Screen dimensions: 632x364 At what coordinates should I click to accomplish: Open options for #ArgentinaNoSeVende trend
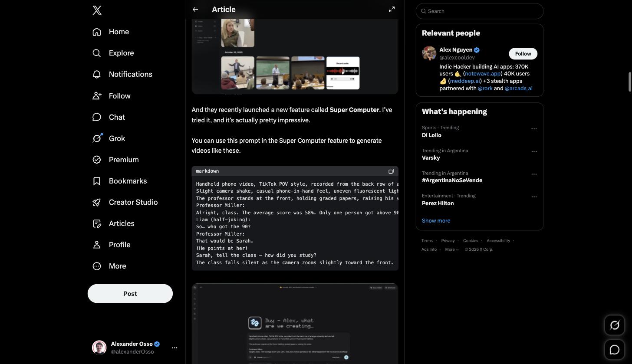click(534, 174)
